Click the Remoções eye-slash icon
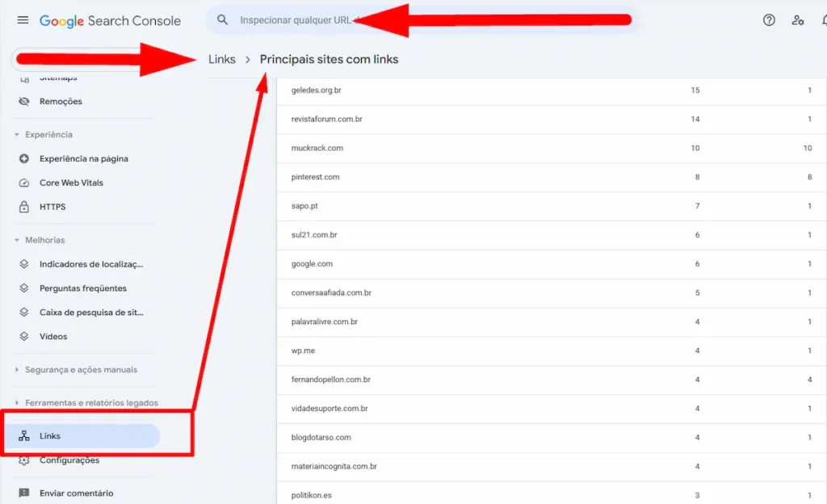Image resolution: width=827 pixels, height=504 pixels. coord(24,101)
